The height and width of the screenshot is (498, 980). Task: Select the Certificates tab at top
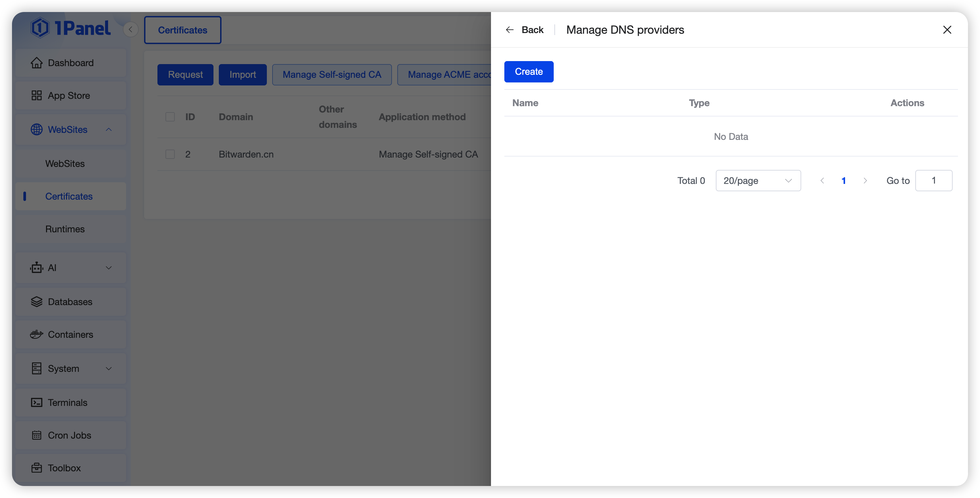pyautogui.click(x=182, y=30)
